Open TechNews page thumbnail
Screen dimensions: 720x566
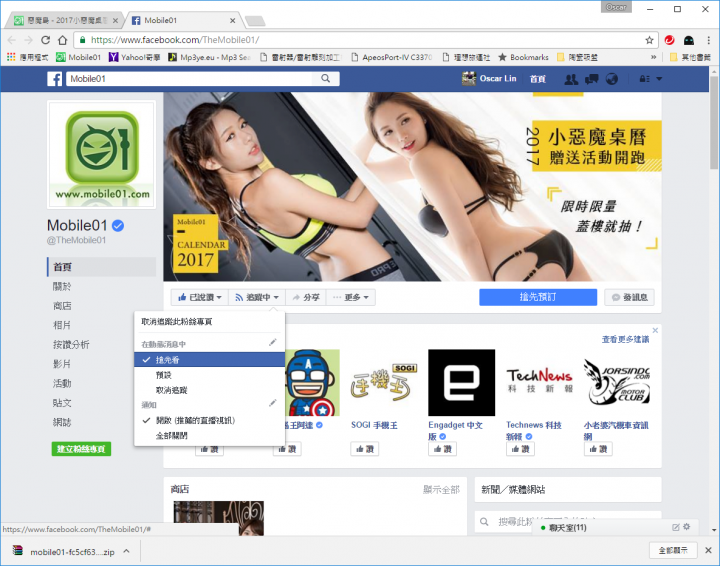pyautogui.click(x=540, y=382)
